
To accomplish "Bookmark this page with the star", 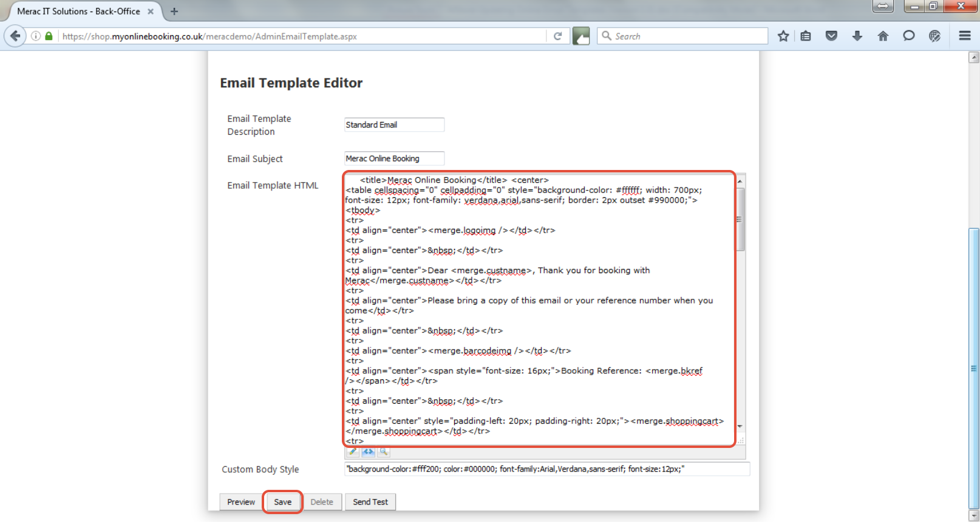I will pyautogui.click(x=783, y=36).
